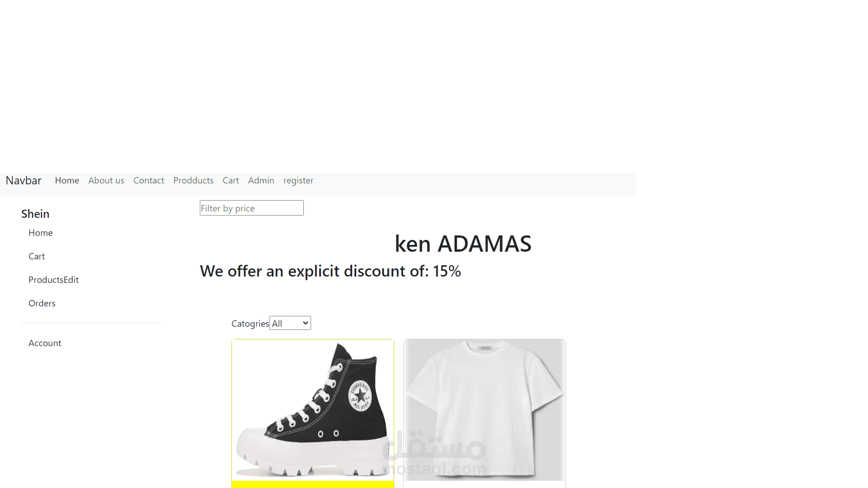Open the Cart from the top navbar
The height and width of the screenshot is (488, 868).
coord(231,180)
